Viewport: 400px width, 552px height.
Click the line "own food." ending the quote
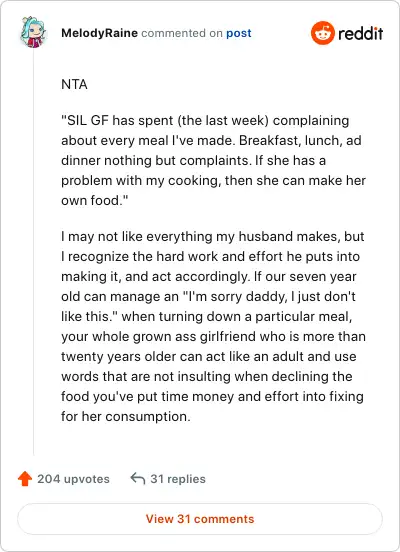coord(95,200)
